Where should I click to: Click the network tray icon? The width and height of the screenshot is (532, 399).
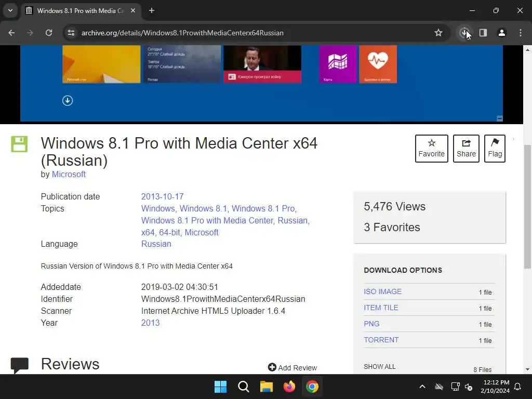455,387
